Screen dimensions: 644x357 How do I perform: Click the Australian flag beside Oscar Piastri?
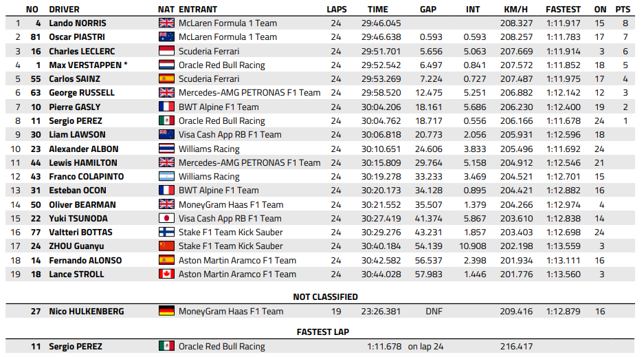click(166, 37)
